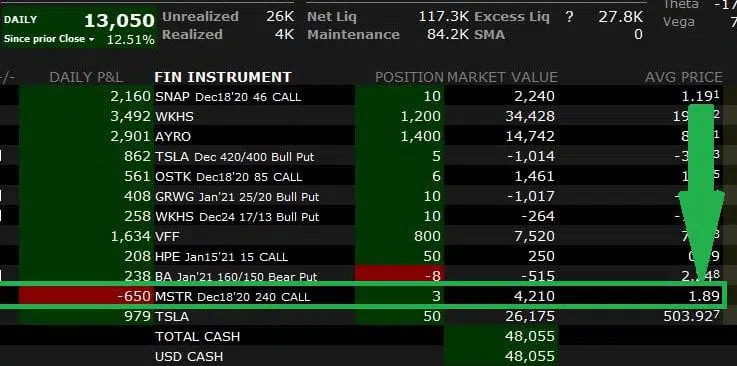Image resolution: width=737 pixels, height=366 pixels.
Task: Select the TSLA Dec 420/400 Bull Put row
Action: [368, 156]
